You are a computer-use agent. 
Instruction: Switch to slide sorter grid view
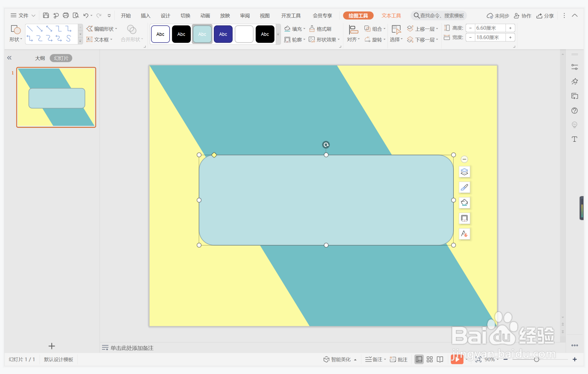click(429, 359)
